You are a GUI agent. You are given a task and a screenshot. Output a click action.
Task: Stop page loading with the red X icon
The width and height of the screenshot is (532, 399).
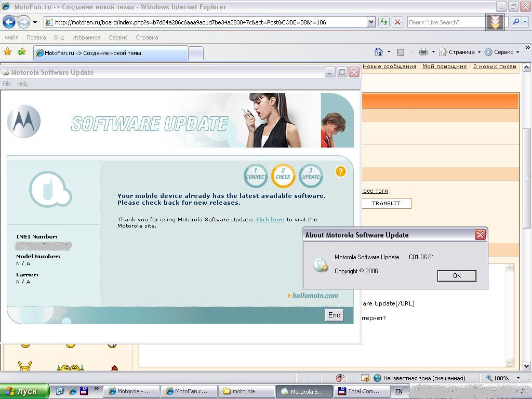point(397,22)
